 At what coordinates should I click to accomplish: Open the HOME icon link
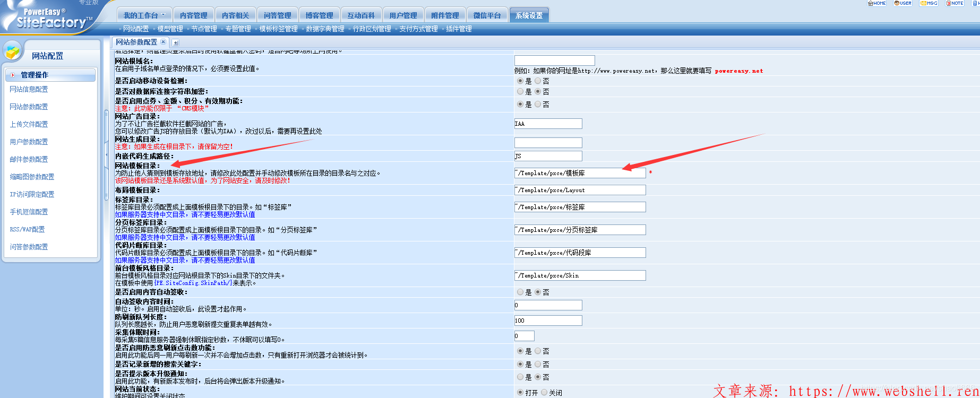(876, 3)
